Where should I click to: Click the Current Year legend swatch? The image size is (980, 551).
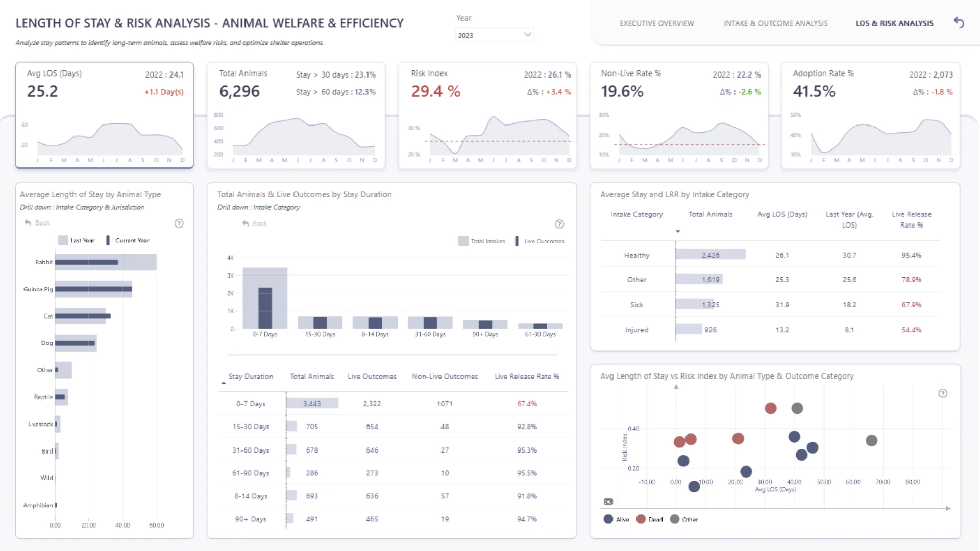(x=108, y=240)
